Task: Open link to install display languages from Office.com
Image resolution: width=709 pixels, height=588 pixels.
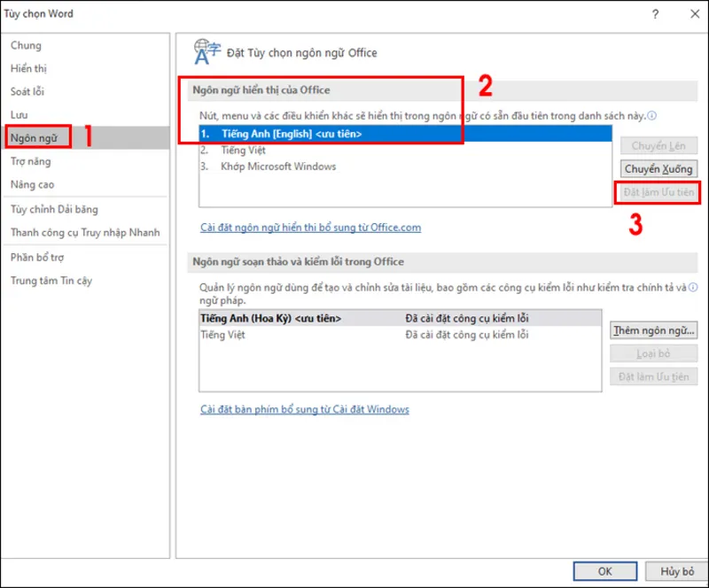Action: click(311, 228)
